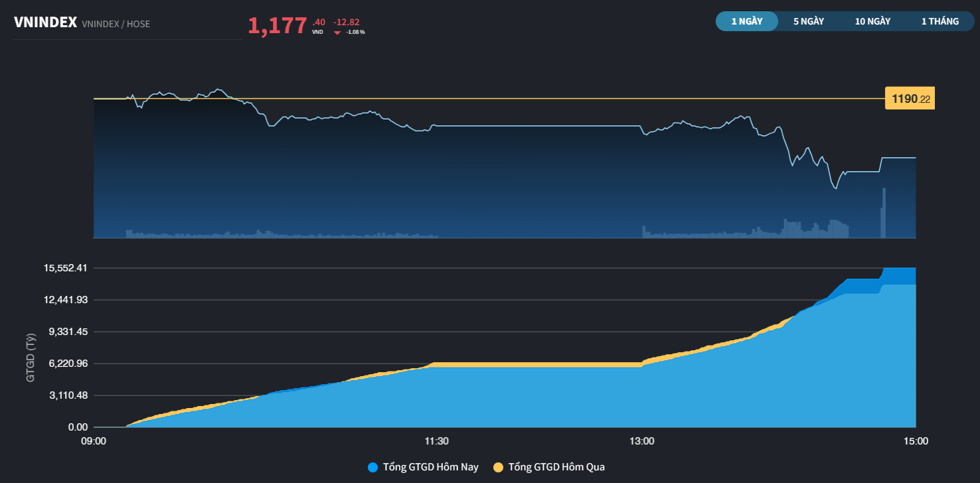
Task: Click the red down arrow change indicator
Action: (x=337, y=32)
